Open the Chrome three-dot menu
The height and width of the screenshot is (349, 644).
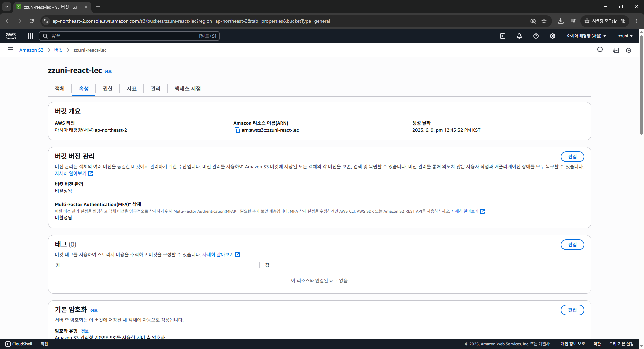[x=637, y=21]
